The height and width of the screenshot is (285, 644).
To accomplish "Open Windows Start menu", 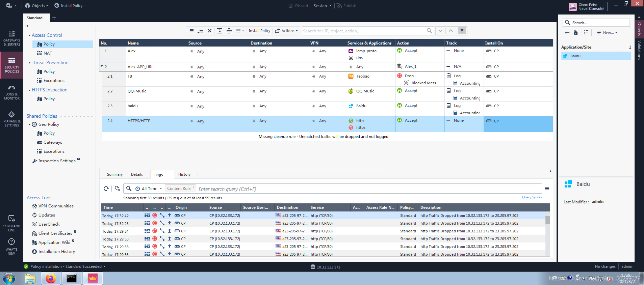I will pos(9,279).
